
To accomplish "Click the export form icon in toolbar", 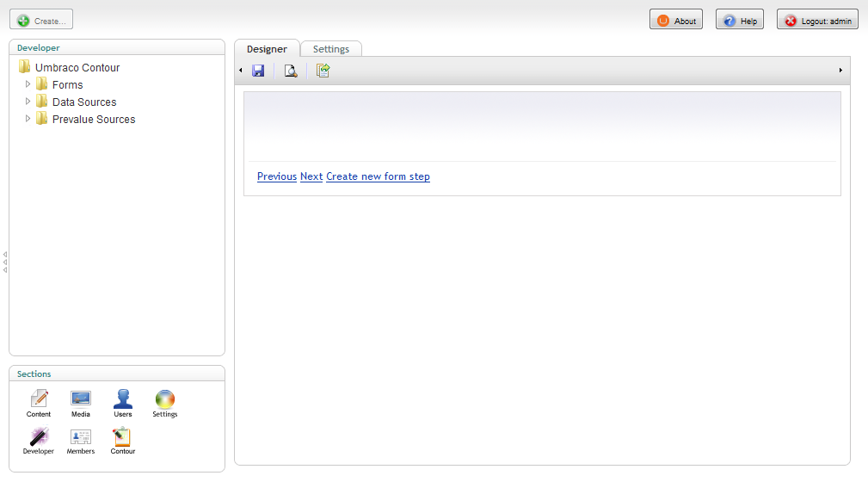I will pos(323,71).
